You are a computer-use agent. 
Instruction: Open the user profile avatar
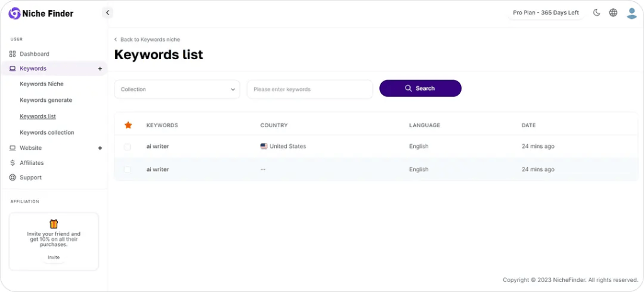coord(631,13)
